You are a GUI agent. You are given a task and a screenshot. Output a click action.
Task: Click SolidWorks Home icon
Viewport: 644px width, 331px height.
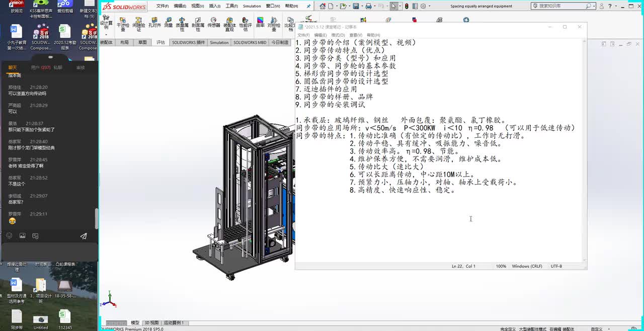click(323, 6)
